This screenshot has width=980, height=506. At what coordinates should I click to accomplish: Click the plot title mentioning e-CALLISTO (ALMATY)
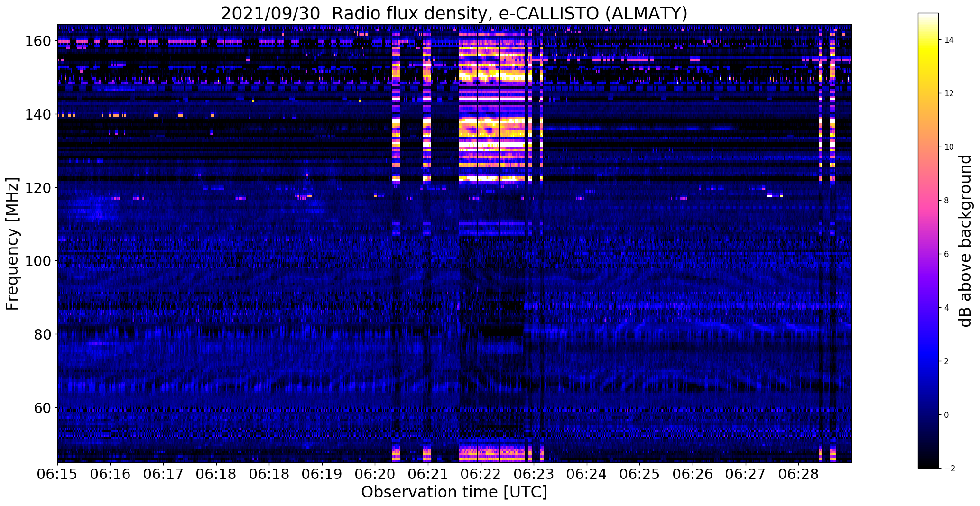click(x=454, y=13)
